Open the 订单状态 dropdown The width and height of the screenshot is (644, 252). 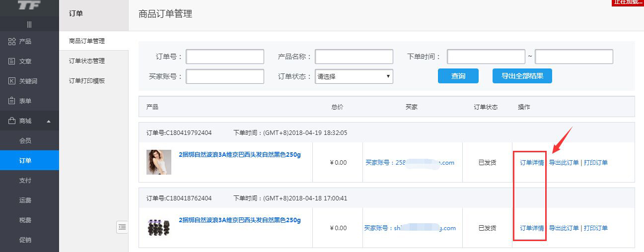[x=354, y=76]
